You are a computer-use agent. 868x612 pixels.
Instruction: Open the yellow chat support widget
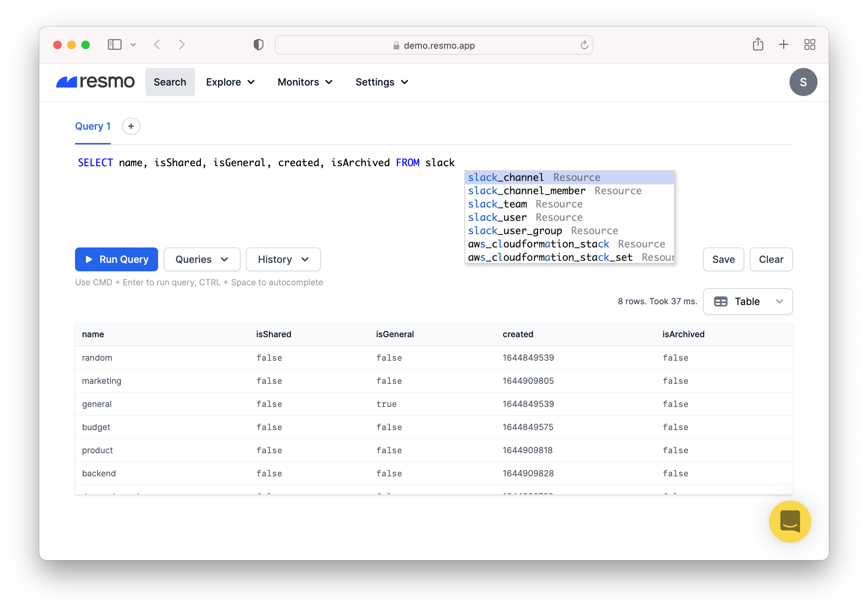click(790, 521)
